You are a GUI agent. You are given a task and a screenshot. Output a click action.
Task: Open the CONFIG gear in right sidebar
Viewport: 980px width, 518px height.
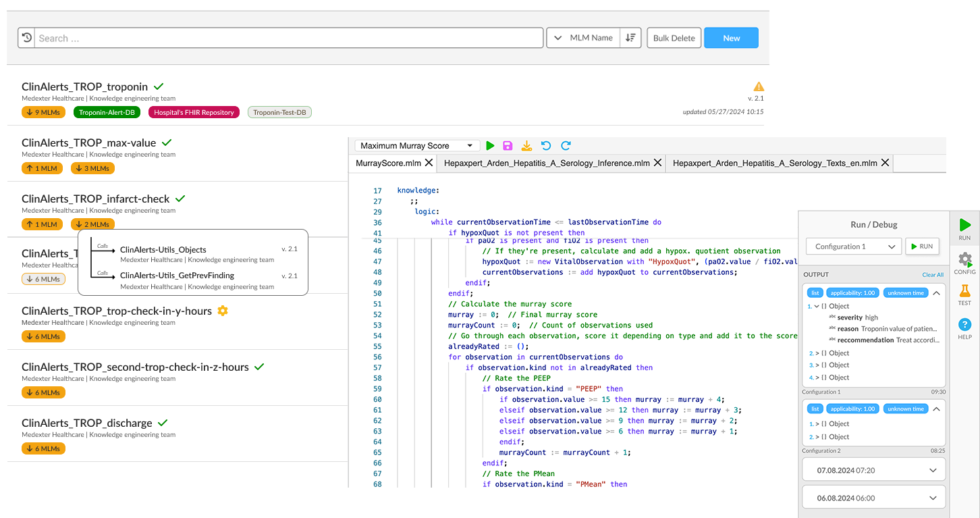pyautogui.click(x=964, y=263)
